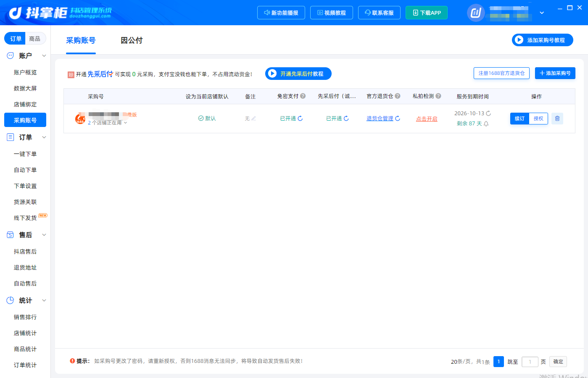Toggle the 默认 store default setting

[x=207, y=119]
